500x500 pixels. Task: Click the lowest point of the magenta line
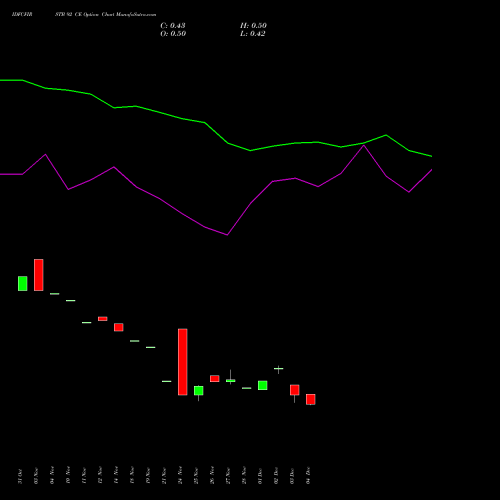coord(227,235)
